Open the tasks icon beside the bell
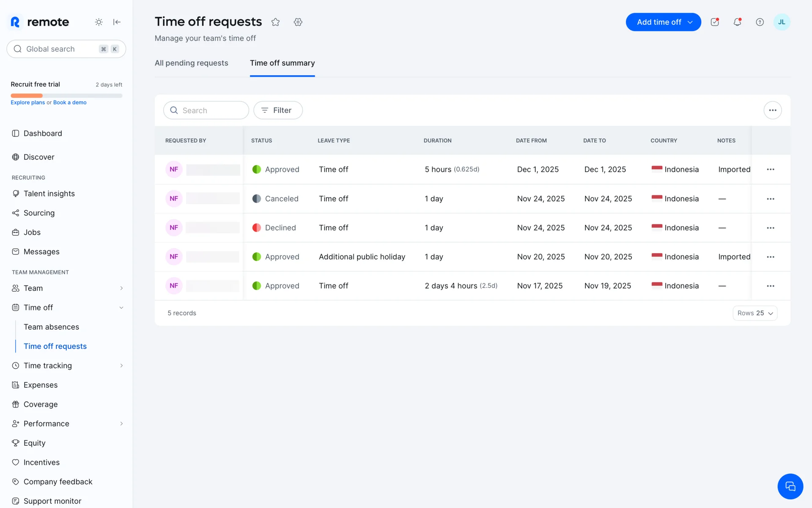The width and height of the screenshot is (812, 508). tap(715, 22)
